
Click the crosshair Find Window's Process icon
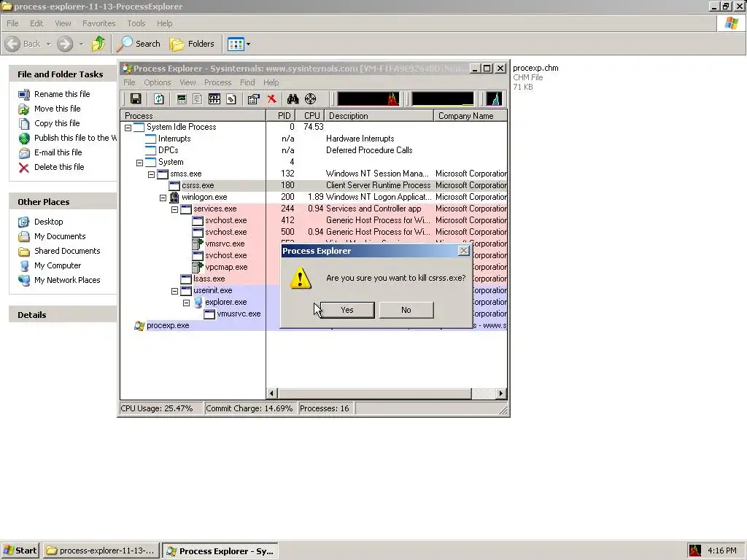[310, 99]
